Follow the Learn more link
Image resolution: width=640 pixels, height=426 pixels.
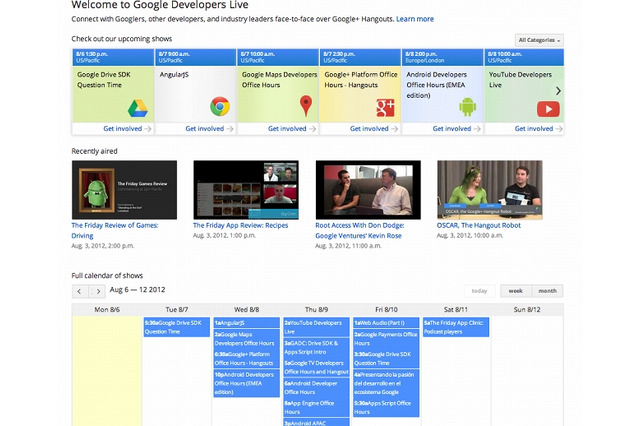(x=415, y=19)
